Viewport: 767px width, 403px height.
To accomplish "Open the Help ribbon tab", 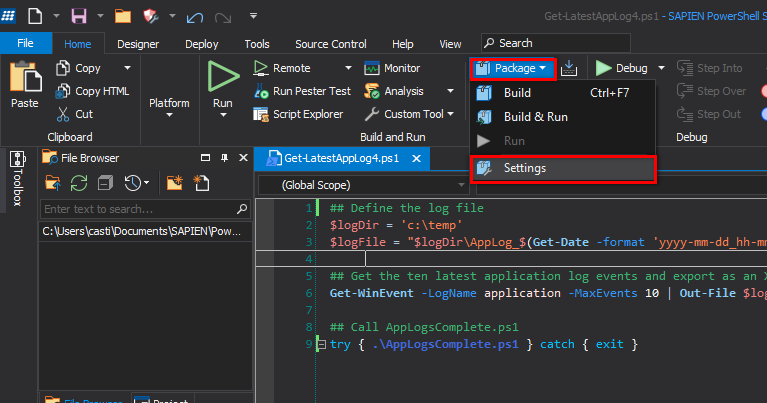I will point(403,44).
